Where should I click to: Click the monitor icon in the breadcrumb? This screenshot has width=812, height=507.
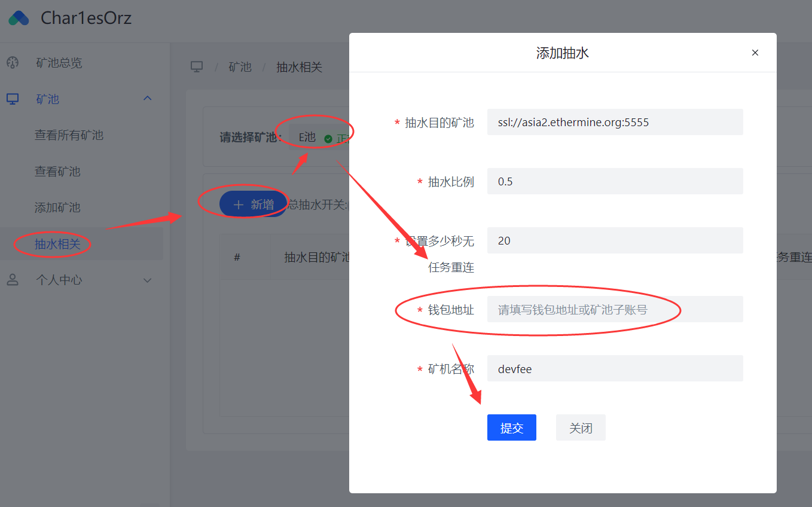click(197, 67)
